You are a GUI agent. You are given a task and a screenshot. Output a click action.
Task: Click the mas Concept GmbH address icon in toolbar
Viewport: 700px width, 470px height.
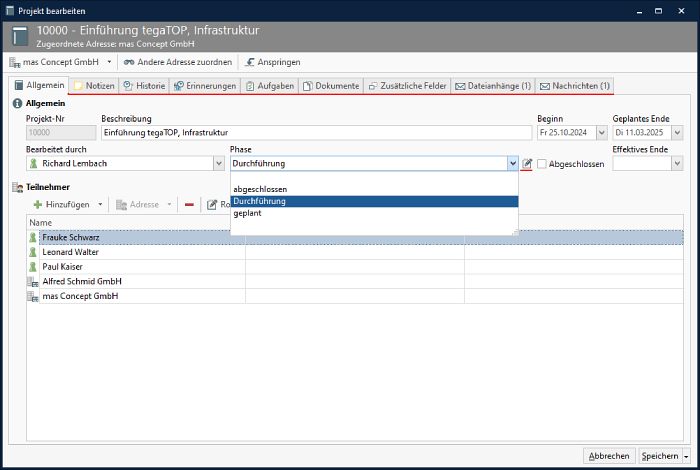point(15,62)
